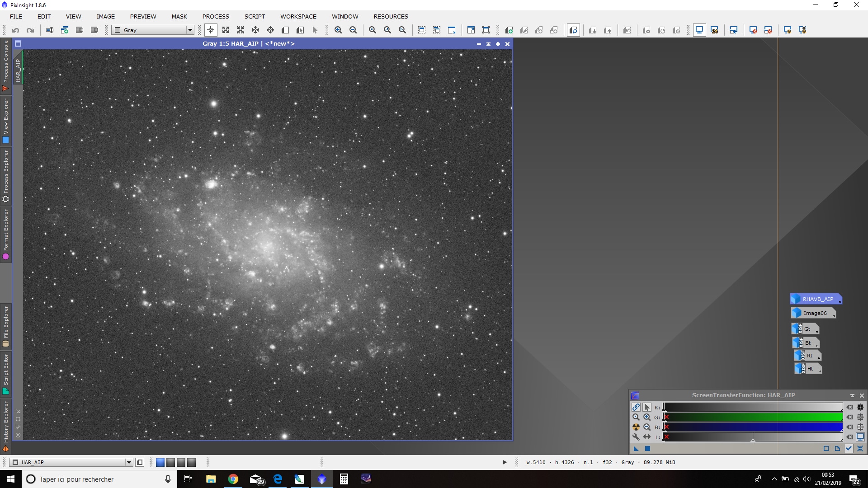This screenshot has width=868, height=488.
Task: Restore the RHAVB_AIP iconized image
Action: click(816, 299)
